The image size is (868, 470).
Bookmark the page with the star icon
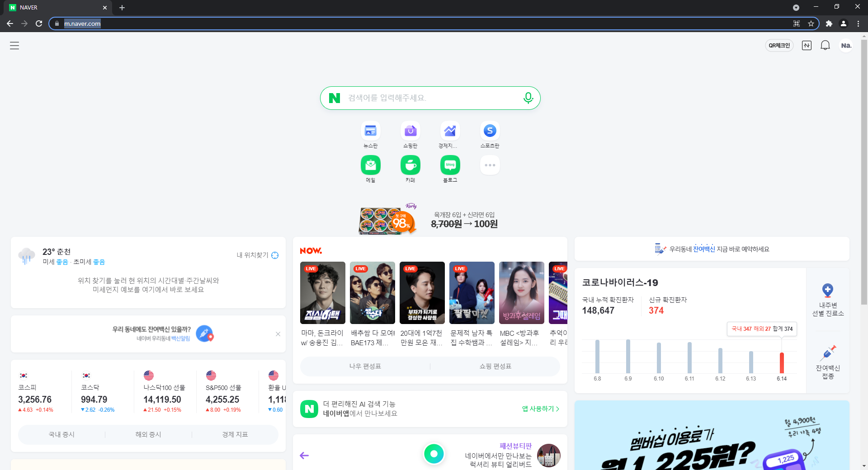[811, 23]
